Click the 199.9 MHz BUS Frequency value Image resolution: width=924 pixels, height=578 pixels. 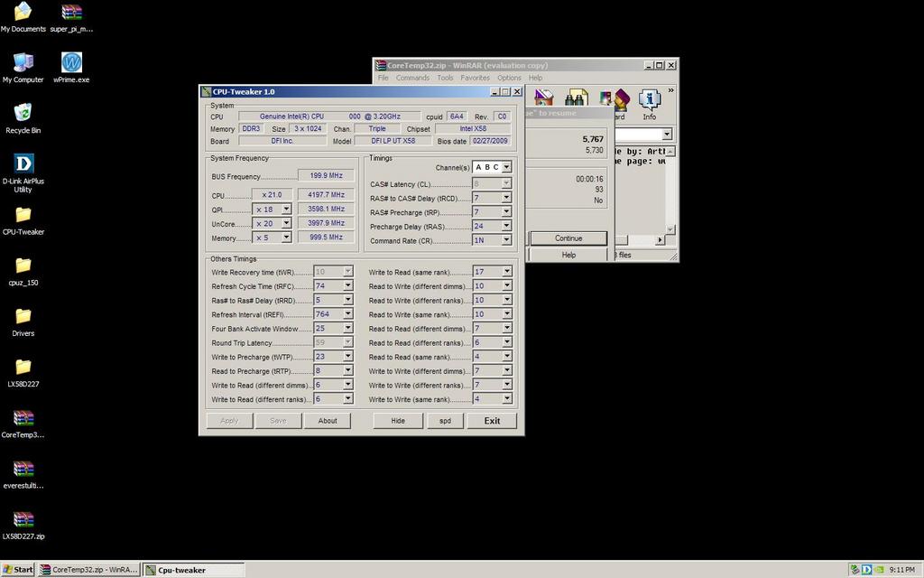point(326,175)
